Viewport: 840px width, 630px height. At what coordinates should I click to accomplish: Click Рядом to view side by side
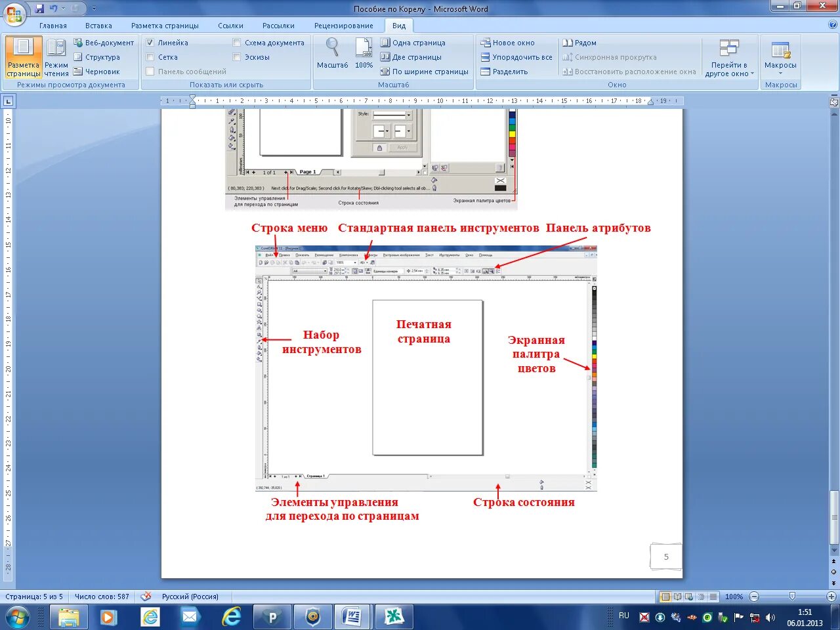click(x=579, y=43)
